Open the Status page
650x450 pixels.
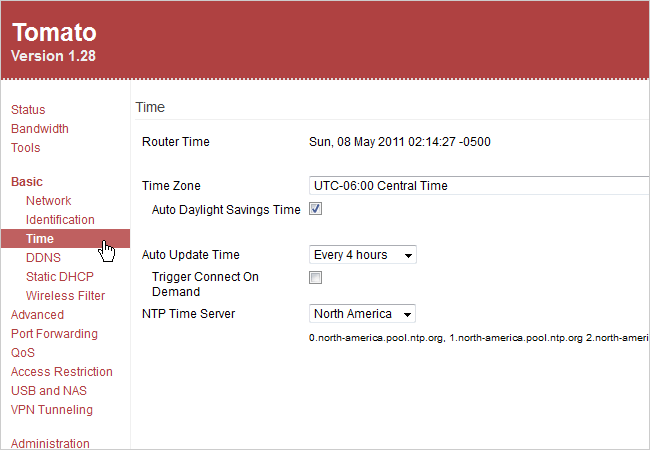pyautogui.click(x=28, y=110)
